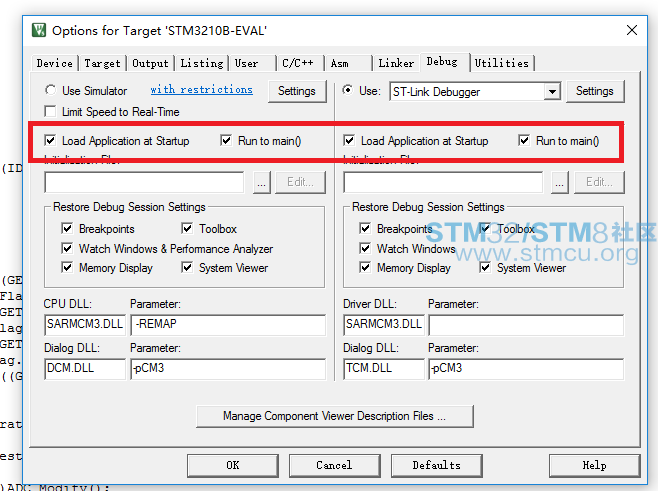Viewport: 658px width, 491px height.
Task: Open the User tab
Action: click(253, 63)
